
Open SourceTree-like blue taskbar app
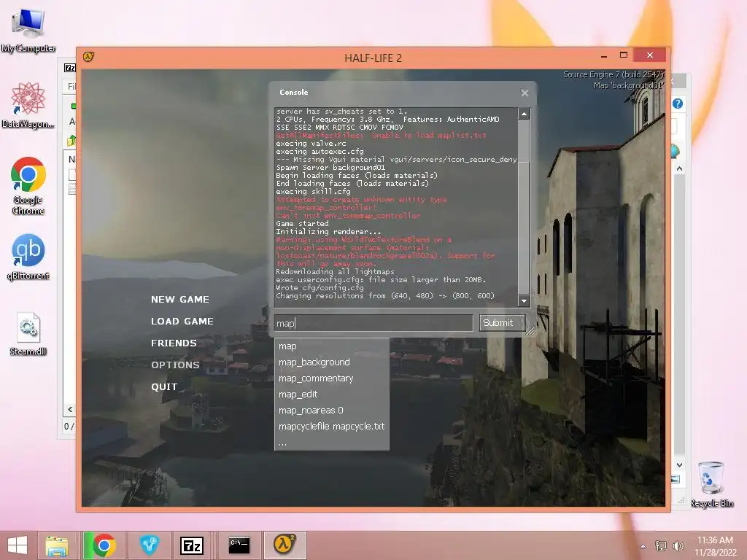tap(149, 545)
